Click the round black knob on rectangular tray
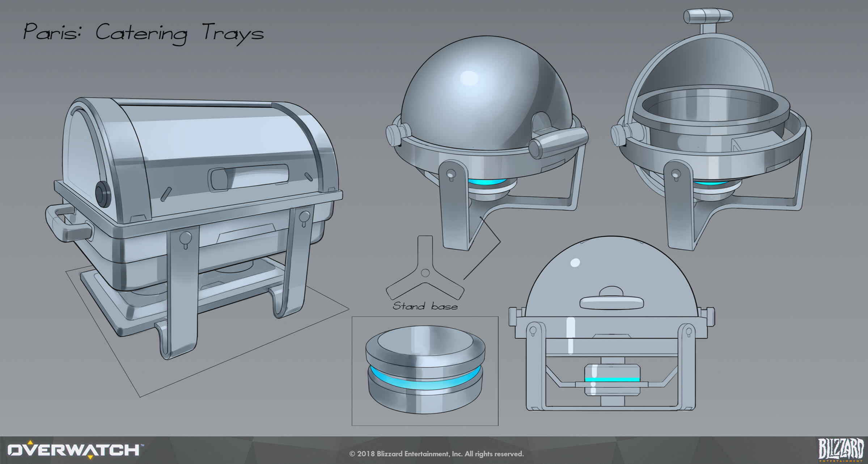 click(103, 194)
